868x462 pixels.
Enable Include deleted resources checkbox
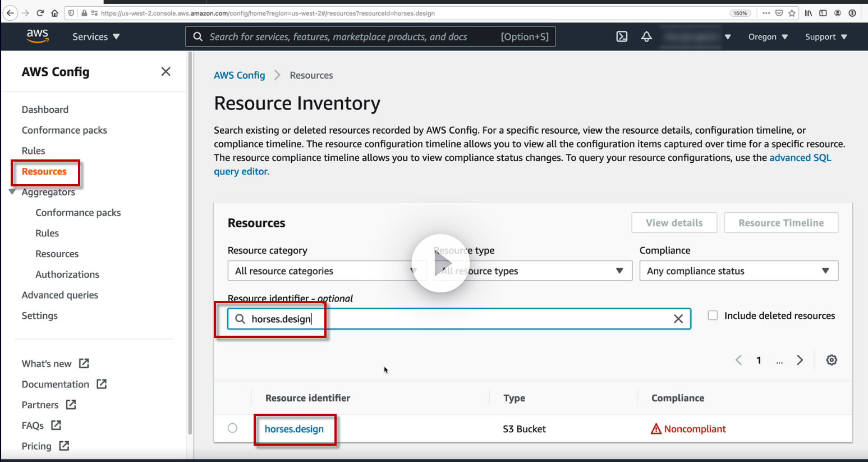pos(713,315)
